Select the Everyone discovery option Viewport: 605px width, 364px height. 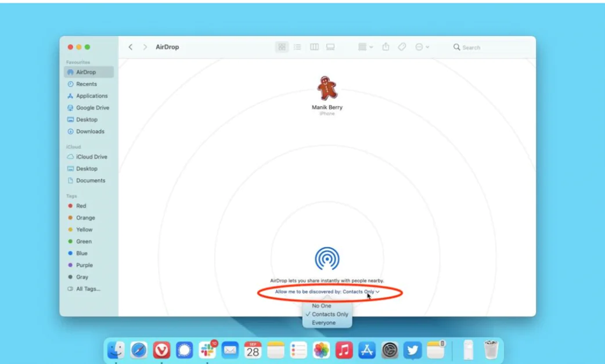(327, 322)
